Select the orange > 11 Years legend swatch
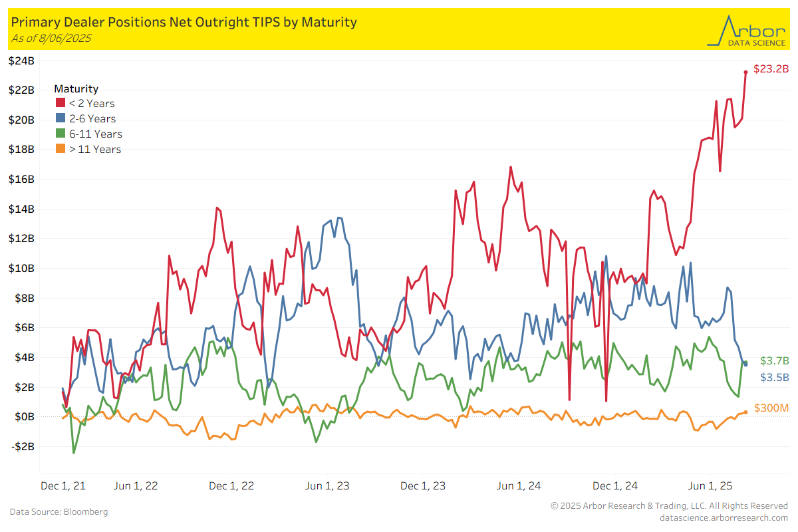The width and height of the screenshot is (798, 532). [x=60, y=149]
